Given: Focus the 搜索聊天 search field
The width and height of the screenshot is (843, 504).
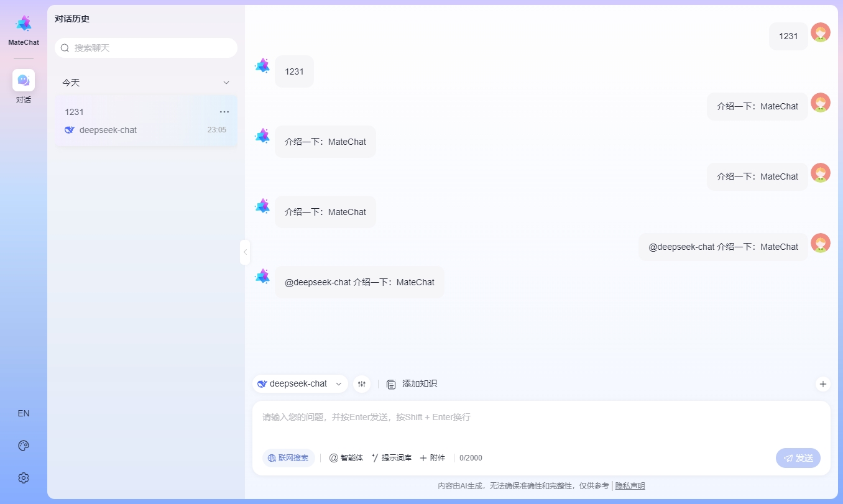Looking at the screenshot, I should click(146, 48).
